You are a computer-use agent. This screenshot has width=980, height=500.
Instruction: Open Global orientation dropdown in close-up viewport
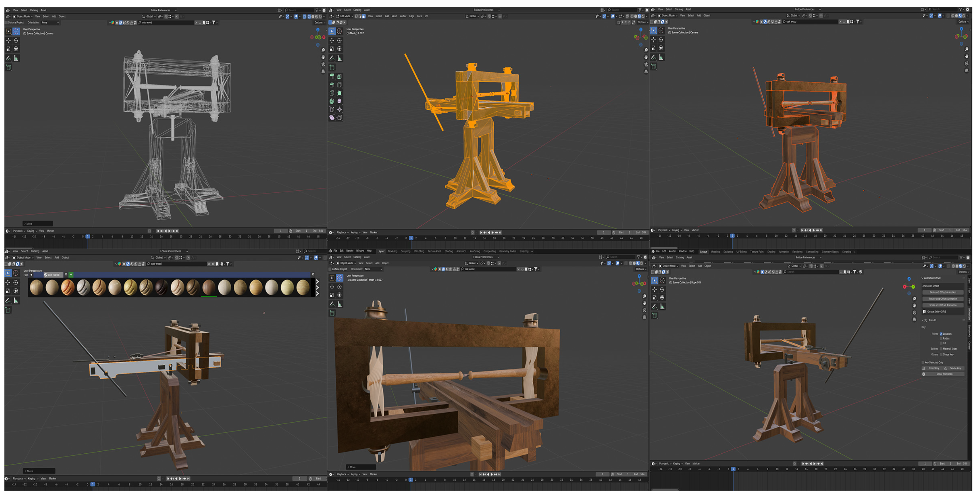pyautogui.click(x=472, y=263)
